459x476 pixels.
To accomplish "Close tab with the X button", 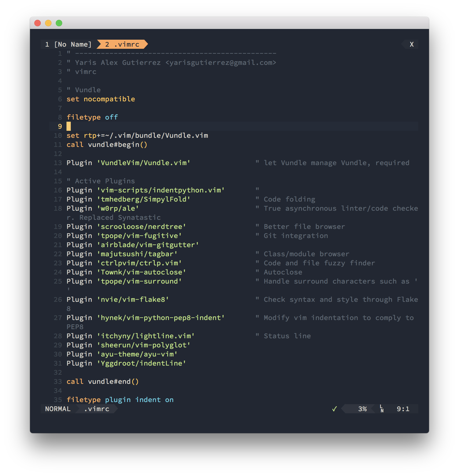I will pos(412,44).
